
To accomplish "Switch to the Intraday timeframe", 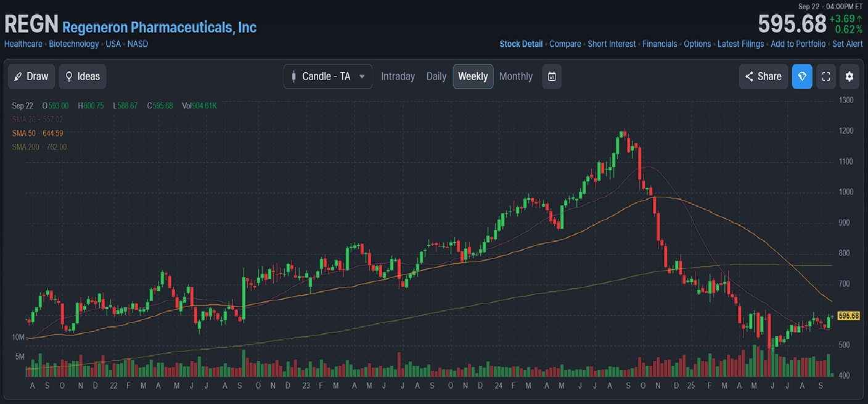I will pos(398,76).
